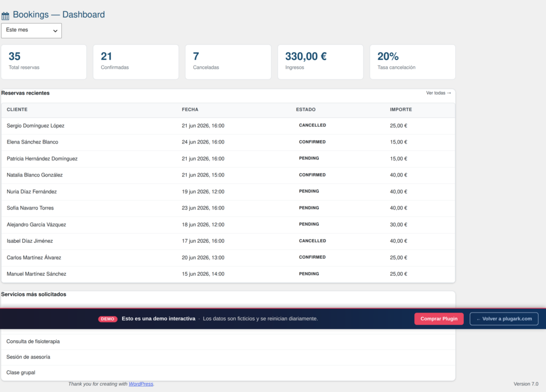Image resolution: width=546 pixels, height=392 pixels.
Task: Select client Manuel Martínez Sánchez
Action: coord(37,274)
